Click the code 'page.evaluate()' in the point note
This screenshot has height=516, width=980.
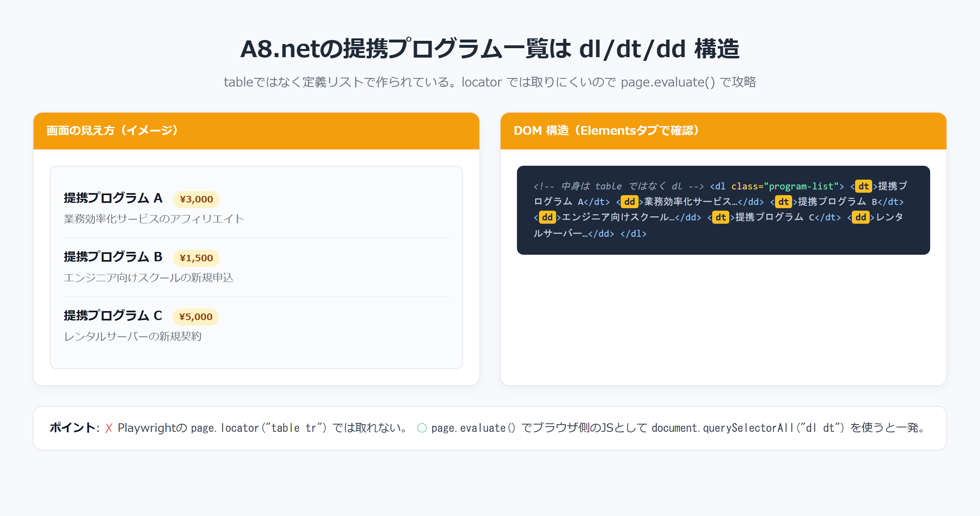coord(474,428)
